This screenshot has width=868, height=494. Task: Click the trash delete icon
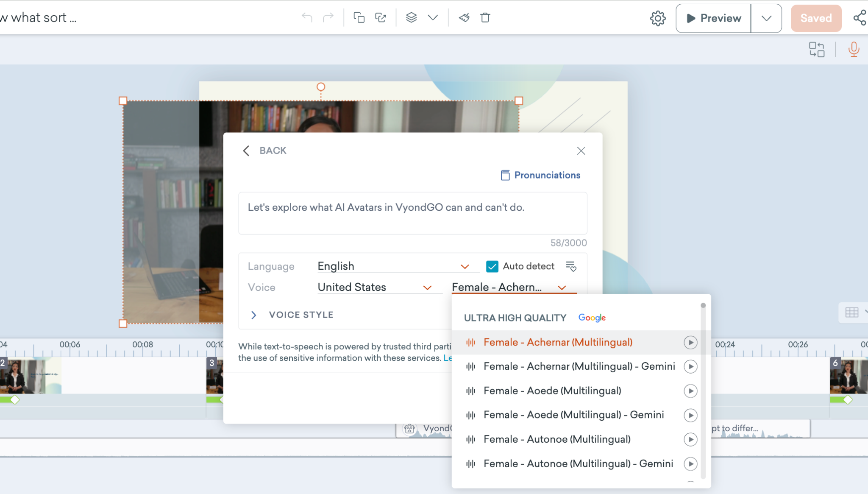pyautogui.click(x=485, y=17)
